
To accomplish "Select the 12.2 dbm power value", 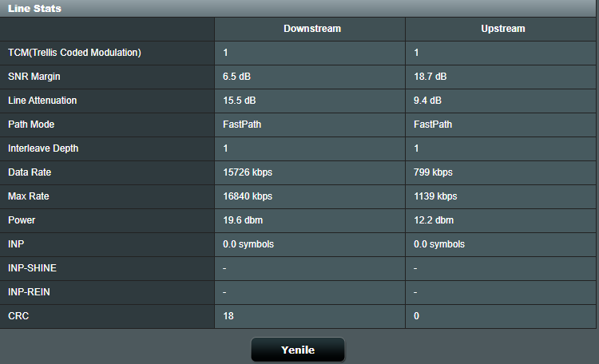I will point(434,220).
